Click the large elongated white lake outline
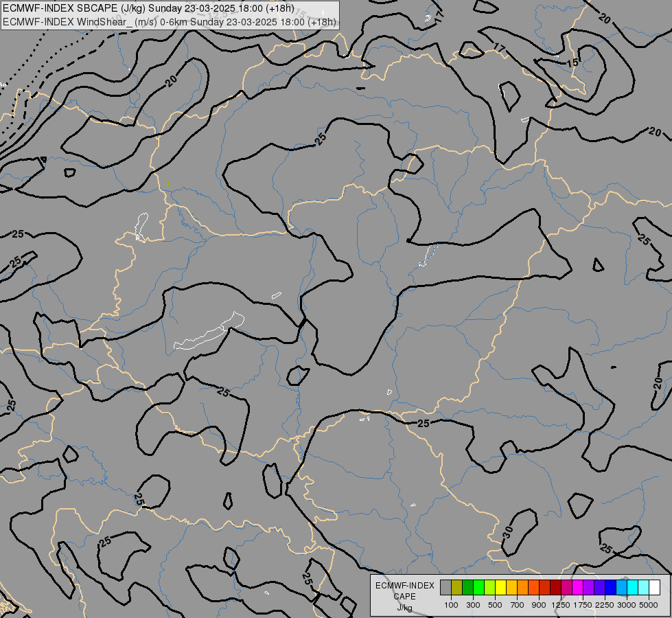 (209, 332)
